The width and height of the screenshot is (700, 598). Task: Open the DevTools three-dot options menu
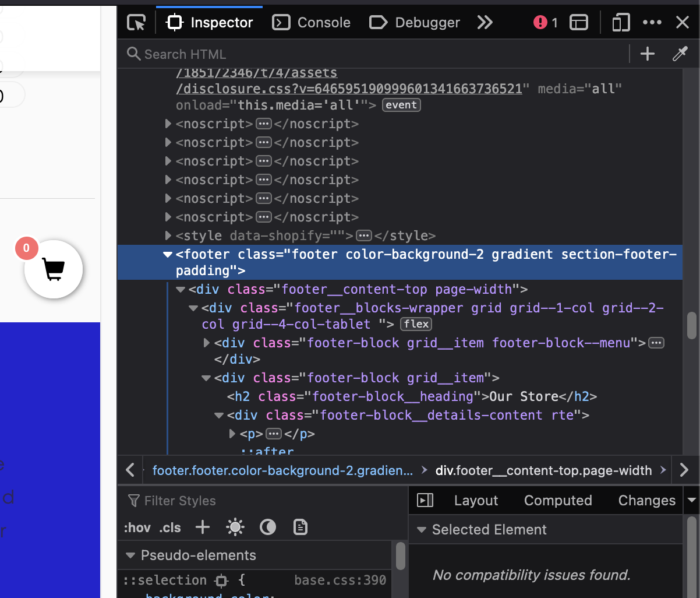click(652, 23)
